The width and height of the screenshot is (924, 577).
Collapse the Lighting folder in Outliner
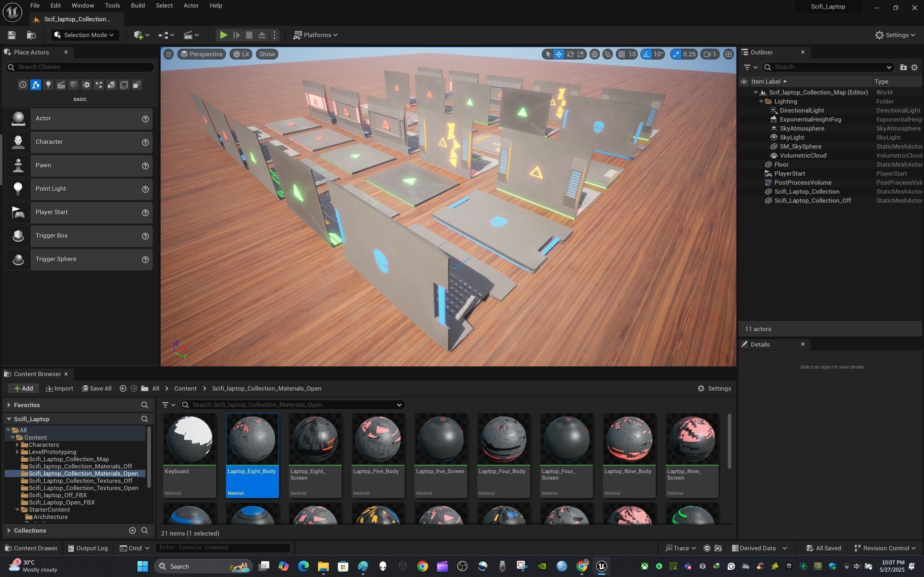pos(761,101)
